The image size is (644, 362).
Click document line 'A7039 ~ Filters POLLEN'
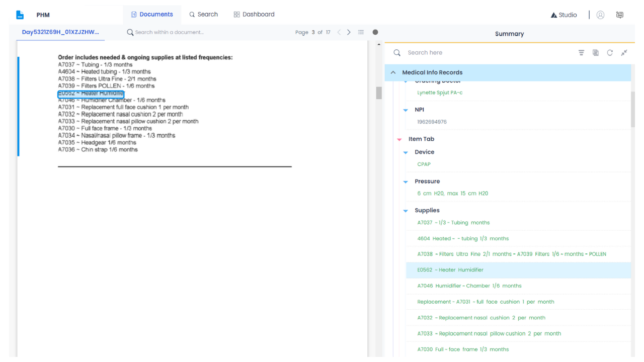106,86
